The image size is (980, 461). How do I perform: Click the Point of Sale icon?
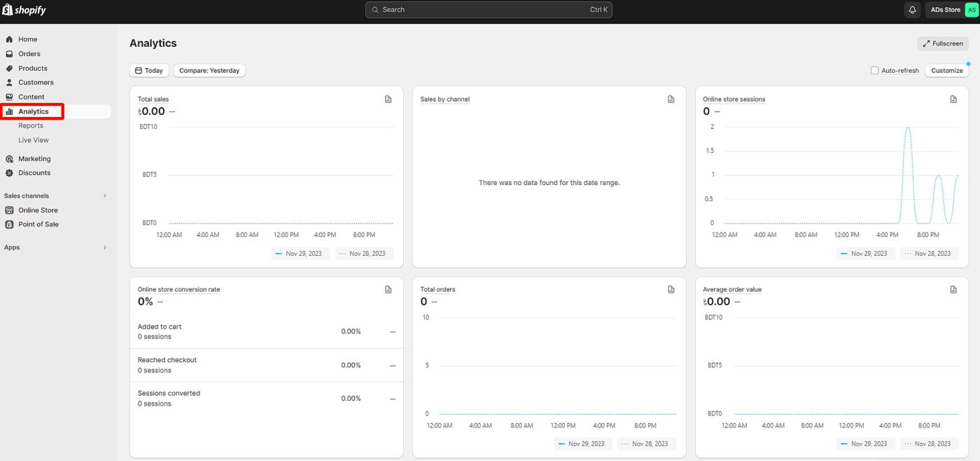[10, 224]
